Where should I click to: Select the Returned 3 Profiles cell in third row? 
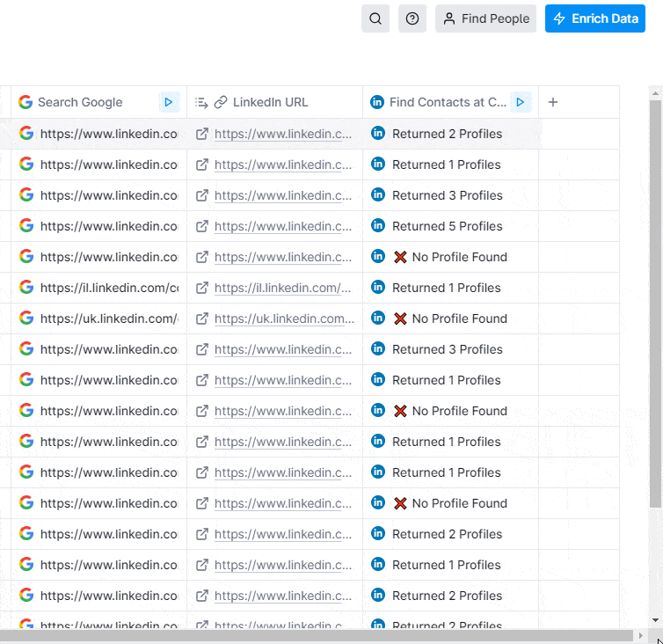(x=447, y=195)
